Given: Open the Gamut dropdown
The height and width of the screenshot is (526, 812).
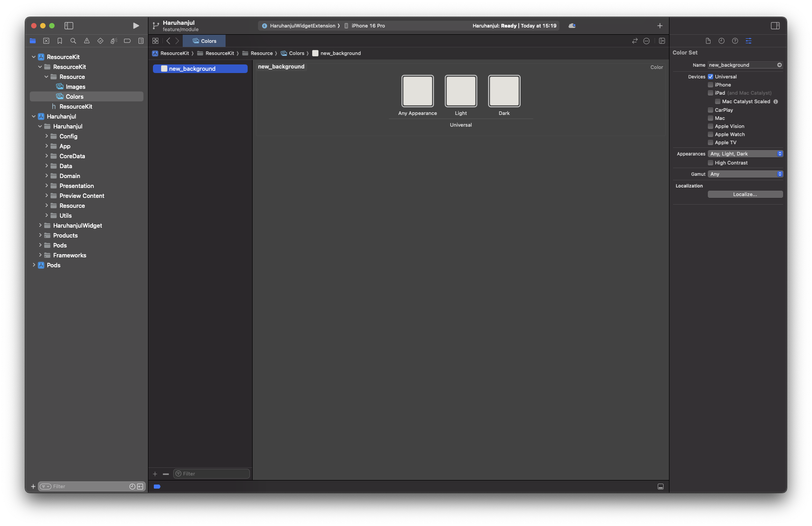Looking at the screenshot, I should click(745, 174).
